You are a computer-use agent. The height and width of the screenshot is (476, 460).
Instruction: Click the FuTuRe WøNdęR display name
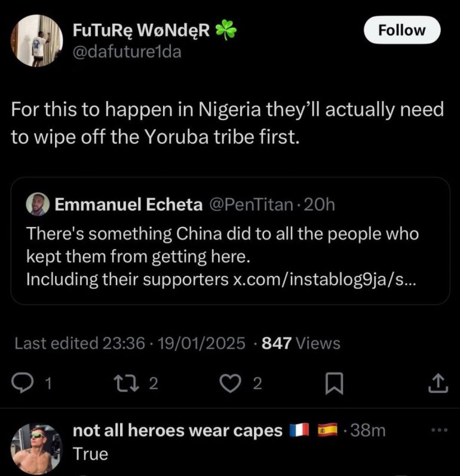coord(141,31)
